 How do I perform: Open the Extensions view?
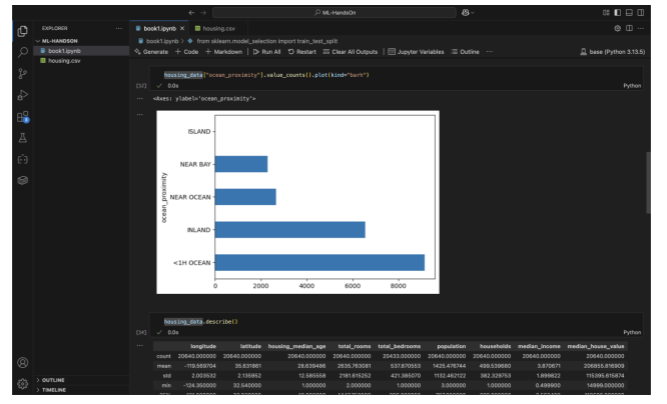(23, 117)
